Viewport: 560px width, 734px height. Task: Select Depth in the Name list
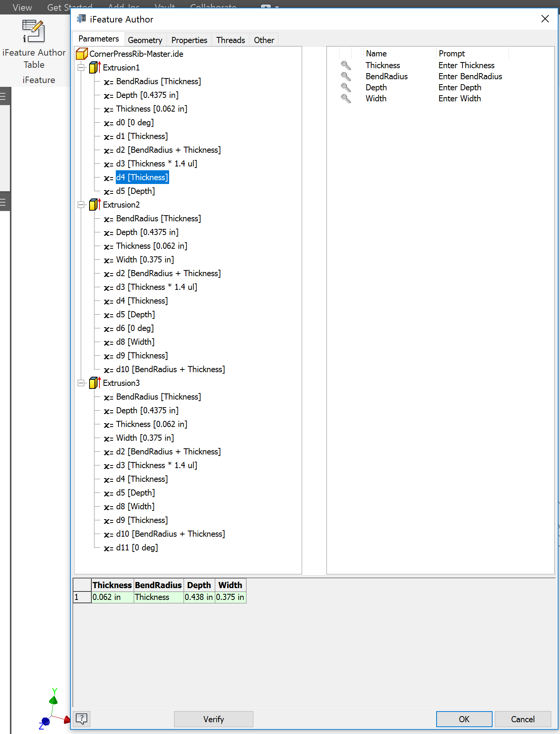376,88
